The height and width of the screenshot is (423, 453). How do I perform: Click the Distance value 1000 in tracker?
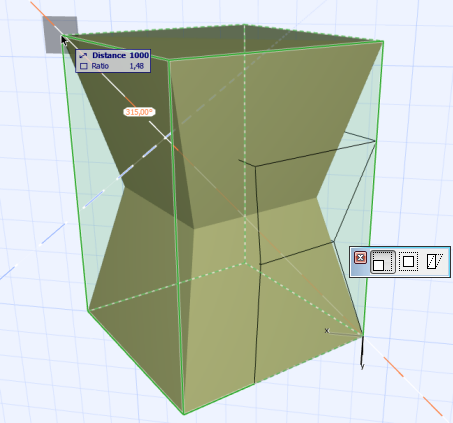pos(139,55)
